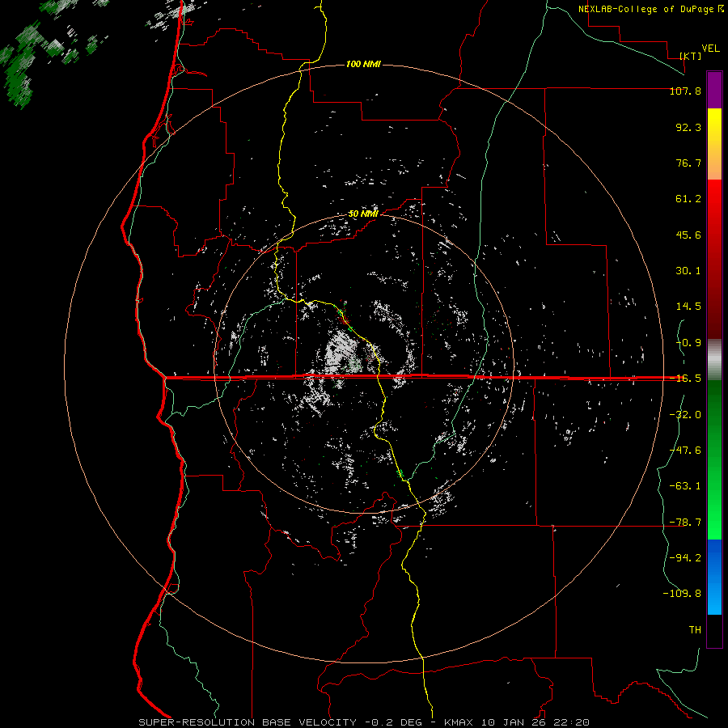Click the TH range-folded legend label

pos(695,629)
